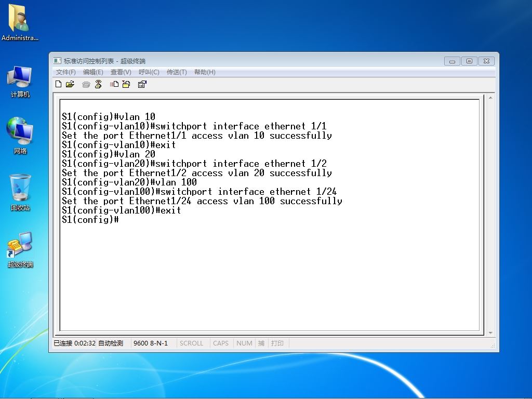Click the New connection toolbar icon

[x=58, y=84]
